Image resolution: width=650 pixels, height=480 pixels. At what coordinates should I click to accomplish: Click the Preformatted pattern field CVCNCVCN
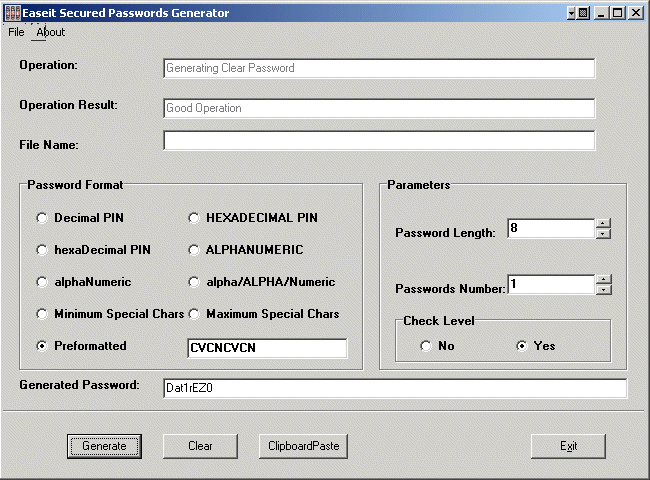click(267, 348)
